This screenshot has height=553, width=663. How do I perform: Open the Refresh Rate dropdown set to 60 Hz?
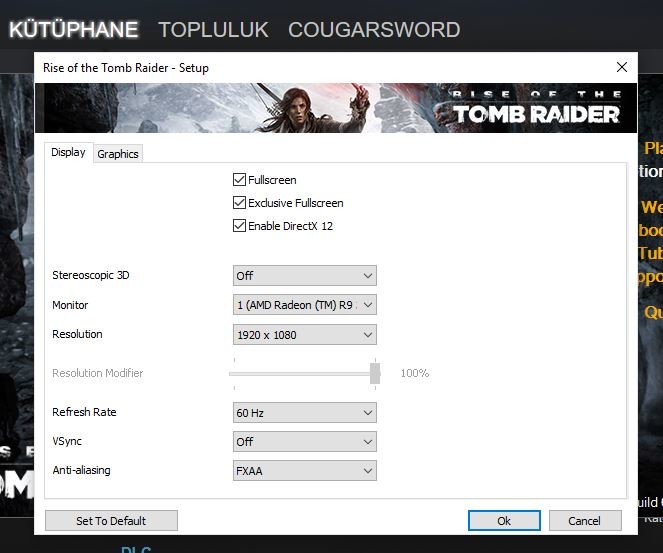[304, 413]
